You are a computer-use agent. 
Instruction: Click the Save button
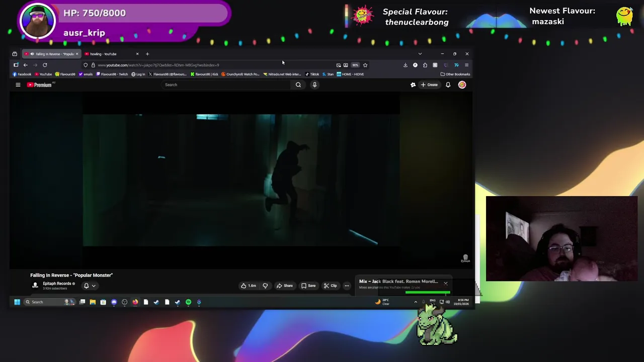[x=308, y=286]
